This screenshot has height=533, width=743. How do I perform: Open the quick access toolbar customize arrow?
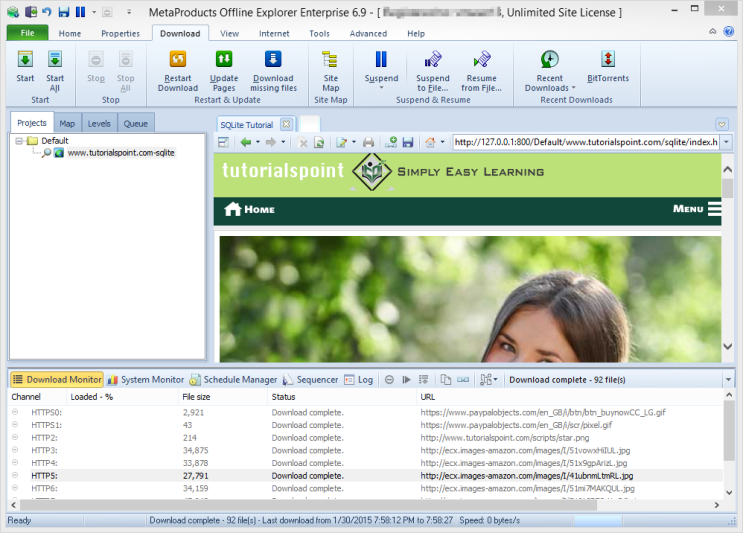coord(129,12)
